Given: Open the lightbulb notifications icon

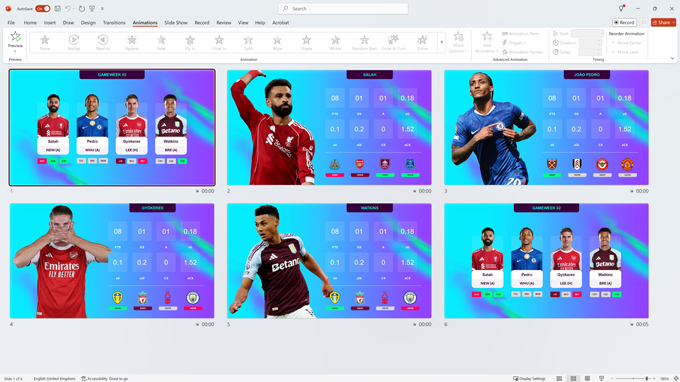Looking at the screenshot, I should click(621, 9).
